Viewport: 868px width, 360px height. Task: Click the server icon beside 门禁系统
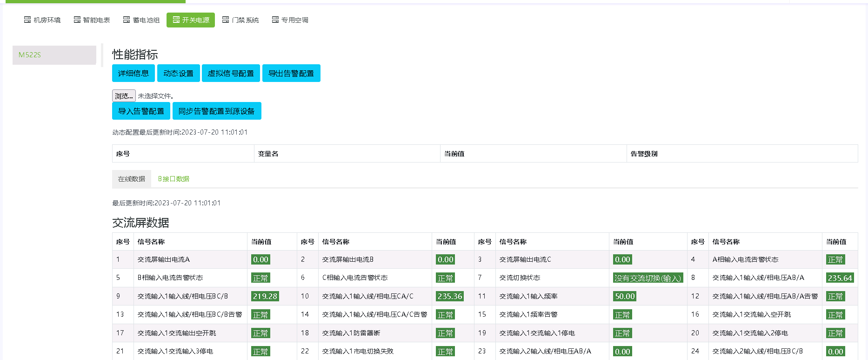pos(226,20)
